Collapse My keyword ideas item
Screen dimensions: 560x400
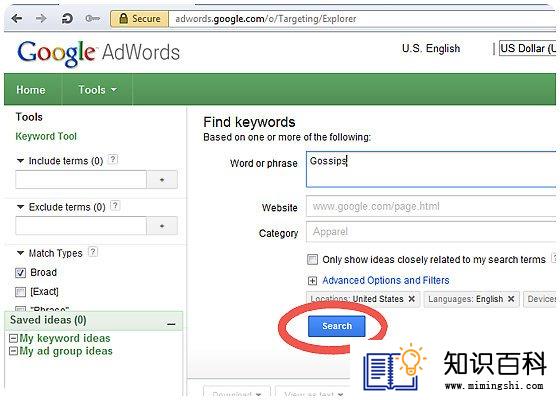[x=13, y=338]
